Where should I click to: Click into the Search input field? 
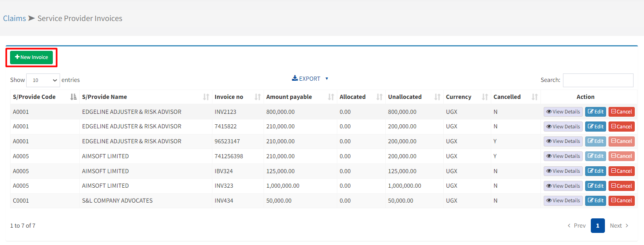598,80
